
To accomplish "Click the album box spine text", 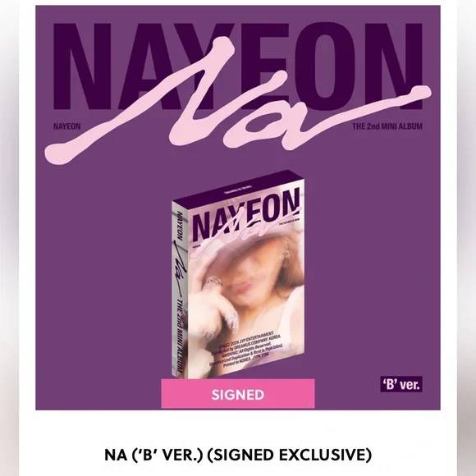I will [180, 290].
